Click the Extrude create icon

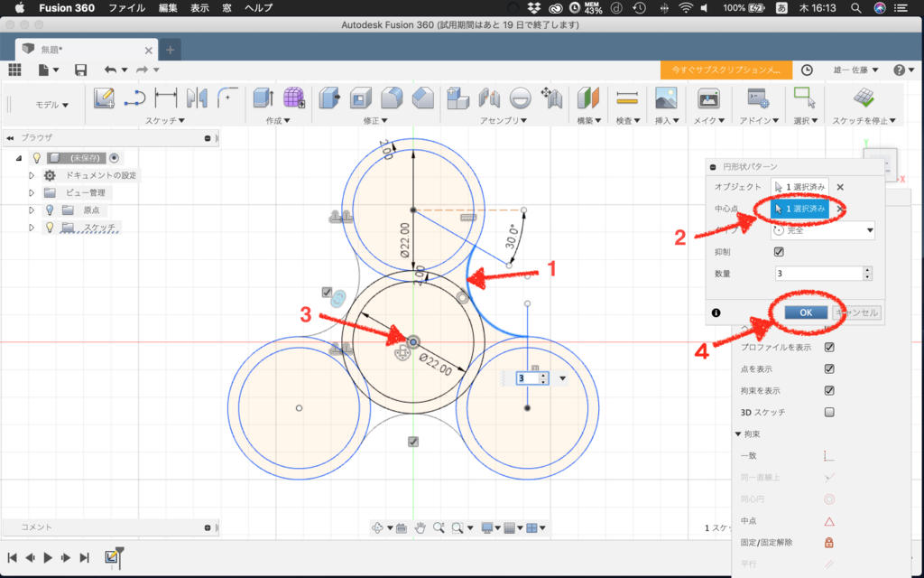tap(263, 98)
